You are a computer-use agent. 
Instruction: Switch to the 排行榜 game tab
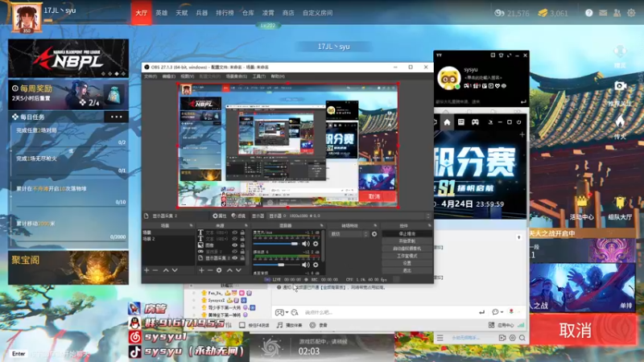(x=225, y=13)
